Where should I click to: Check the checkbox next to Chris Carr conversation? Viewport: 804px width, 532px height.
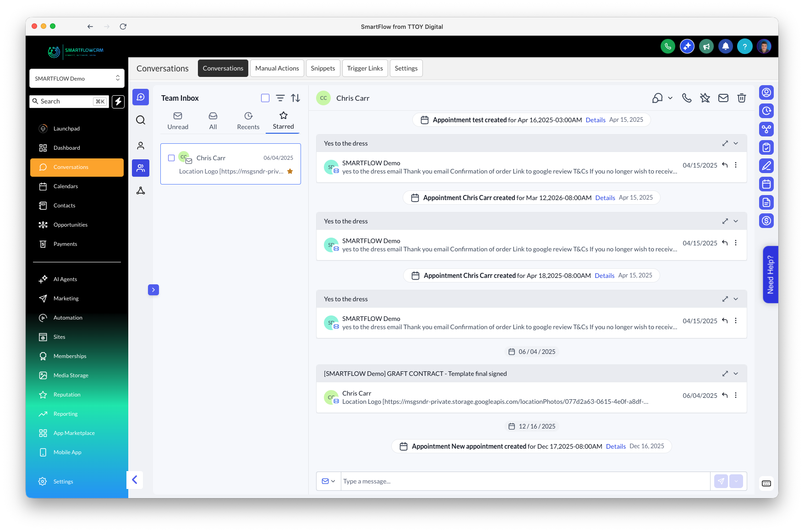point(171,157)
